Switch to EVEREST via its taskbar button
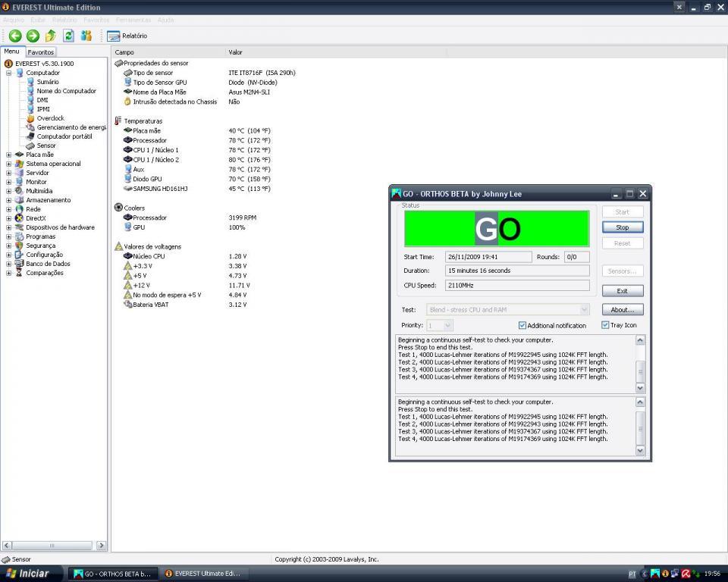The image size is (728, 582). [x=204, y=574]
